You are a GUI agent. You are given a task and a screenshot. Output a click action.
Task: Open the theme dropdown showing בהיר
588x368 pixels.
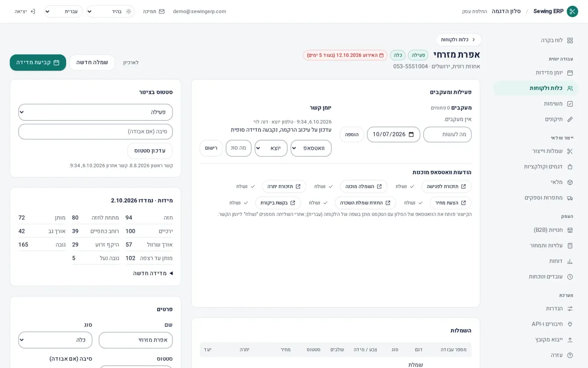110,11
